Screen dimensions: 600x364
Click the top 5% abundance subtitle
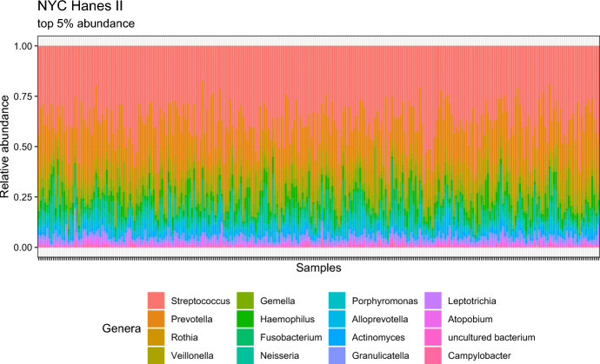[x=86, y=23]
